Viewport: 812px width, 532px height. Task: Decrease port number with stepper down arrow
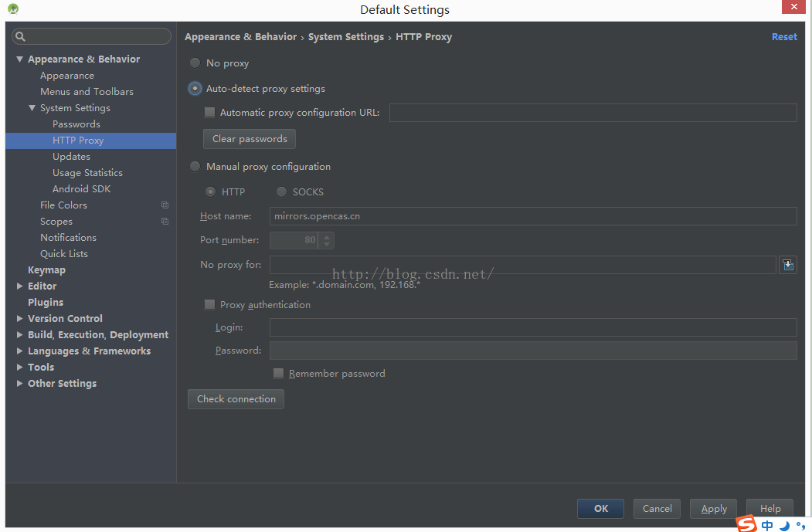[327, 244]
